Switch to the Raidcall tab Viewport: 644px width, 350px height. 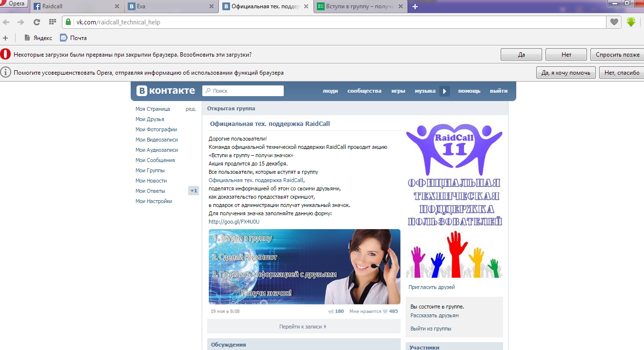[x=76, y=6]
